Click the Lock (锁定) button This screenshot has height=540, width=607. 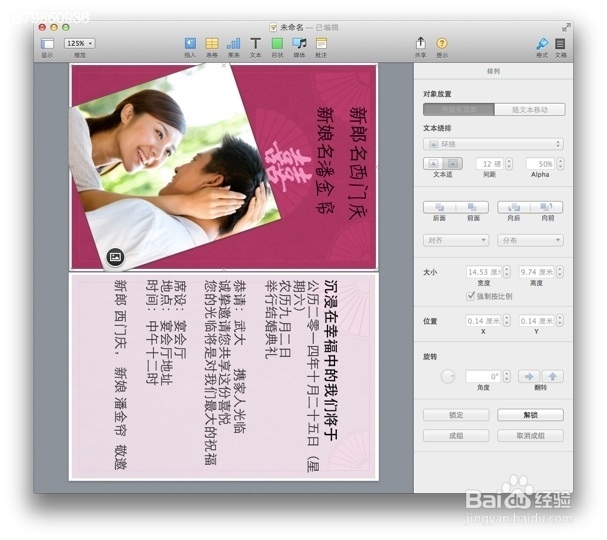(x=456, y=415)
